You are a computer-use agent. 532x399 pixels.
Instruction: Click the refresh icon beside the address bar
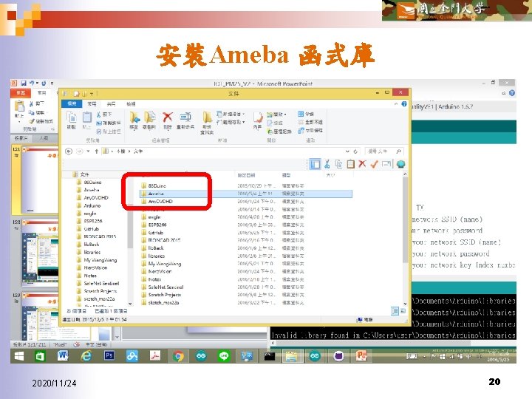click(x=355, y=151)
